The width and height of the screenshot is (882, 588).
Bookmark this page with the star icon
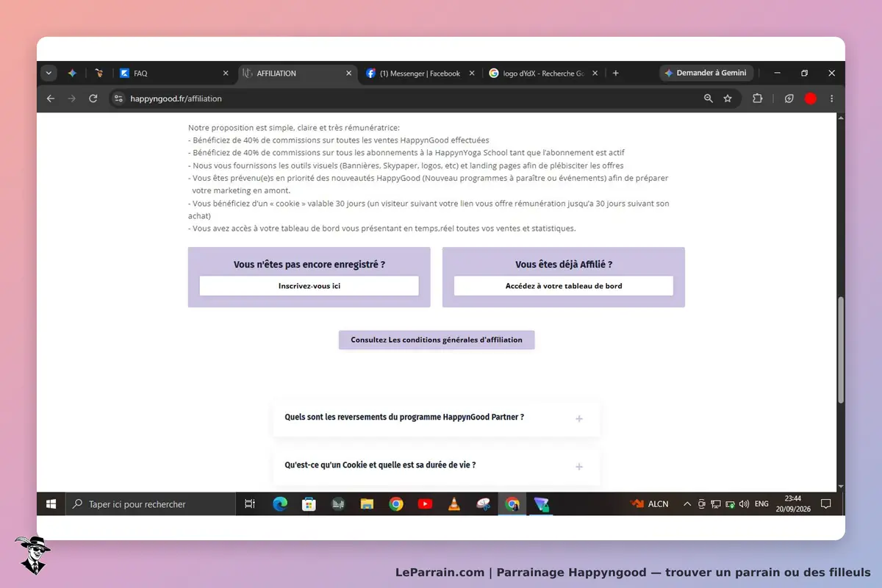[x=728, y=98]
